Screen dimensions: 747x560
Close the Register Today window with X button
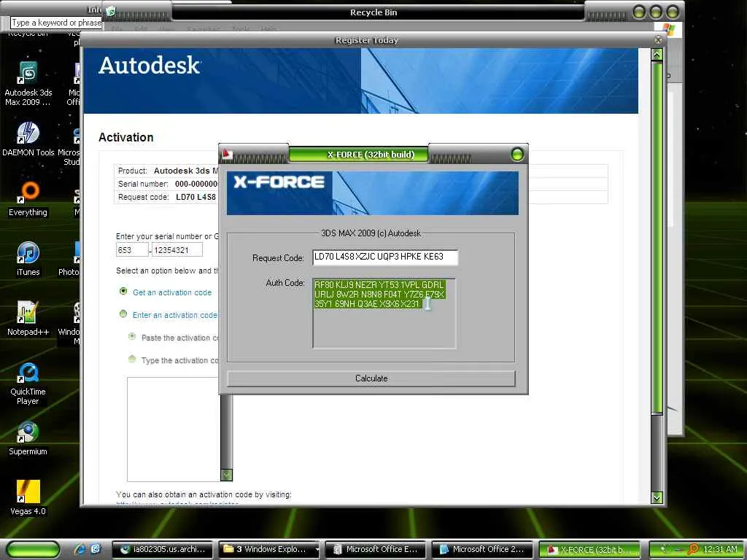point(659,40)
